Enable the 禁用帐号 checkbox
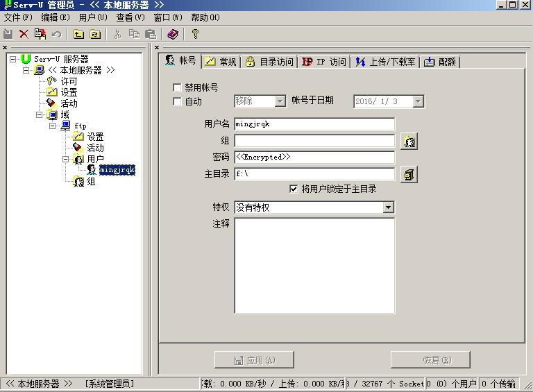Image resolution: width=533 pixels, height=392 pixels. coord(177,87)
